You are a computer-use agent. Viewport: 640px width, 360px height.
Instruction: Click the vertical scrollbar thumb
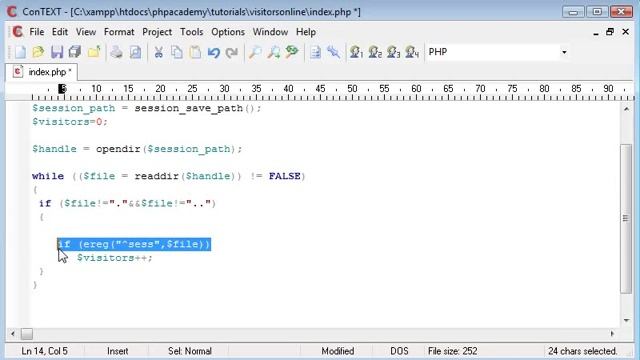(626, 218)
